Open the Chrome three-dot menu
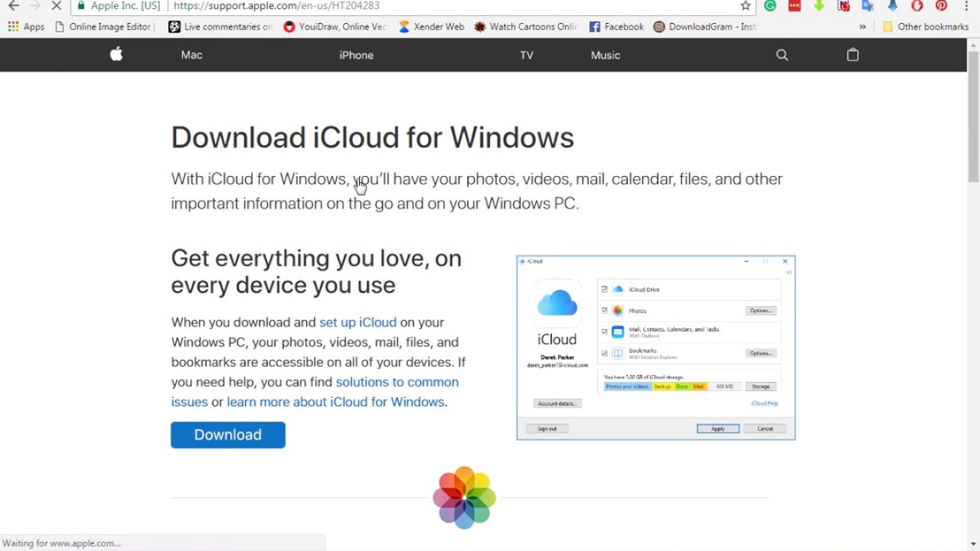Viewport: 980px width, 551px height. pyautogui.click(x=967, y=6)
